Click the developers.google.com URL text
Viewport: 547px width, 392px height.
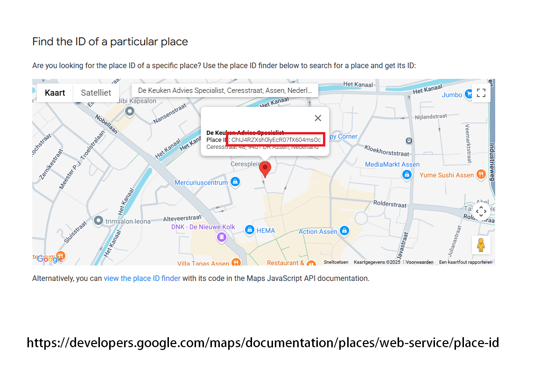coord(263,343)
